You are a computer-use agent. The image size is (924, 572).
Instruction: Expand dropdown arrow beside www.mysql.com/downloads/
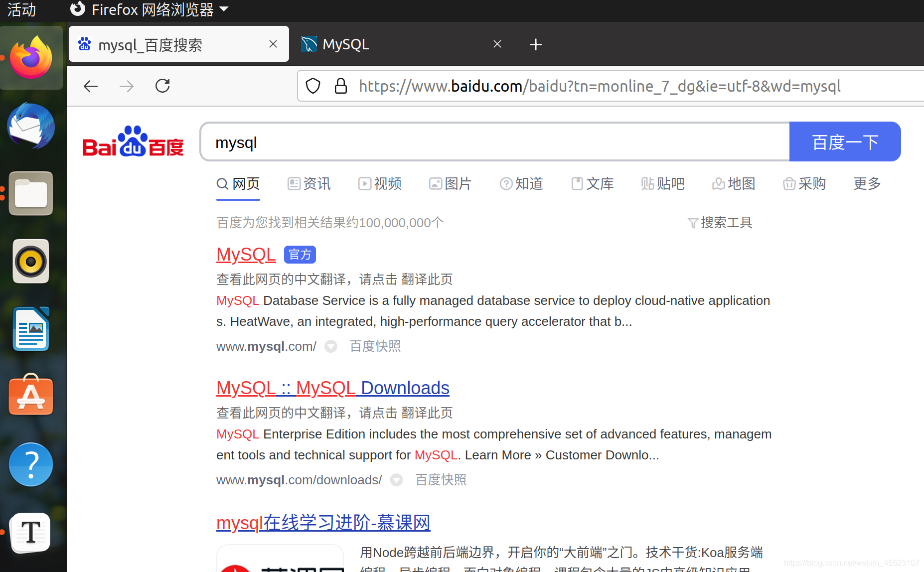pyautogui.click(x=397, y=480)
